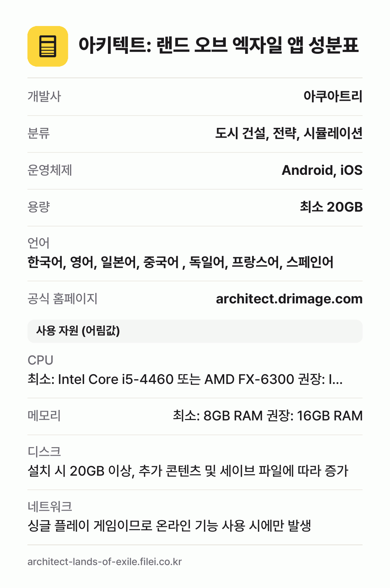Select the '운영체제' label
Viewport: 390px width, 588px height.
pos(50,170)
